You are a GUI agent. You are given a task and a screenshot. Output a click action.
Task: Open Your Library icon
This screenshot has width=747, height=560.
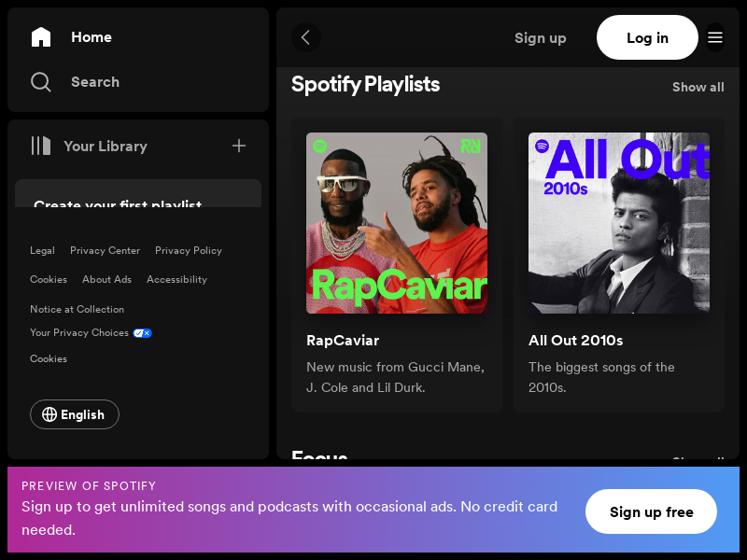[41, 146]
